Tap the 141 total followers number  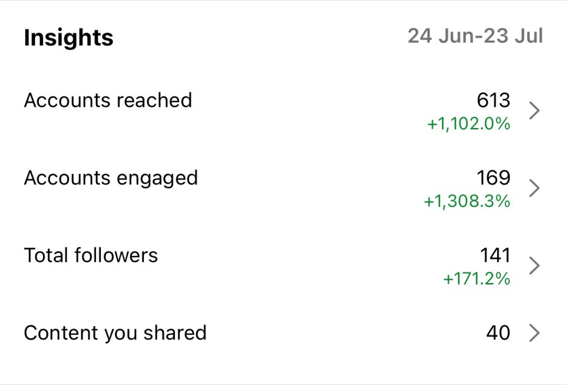click(494, 255)
